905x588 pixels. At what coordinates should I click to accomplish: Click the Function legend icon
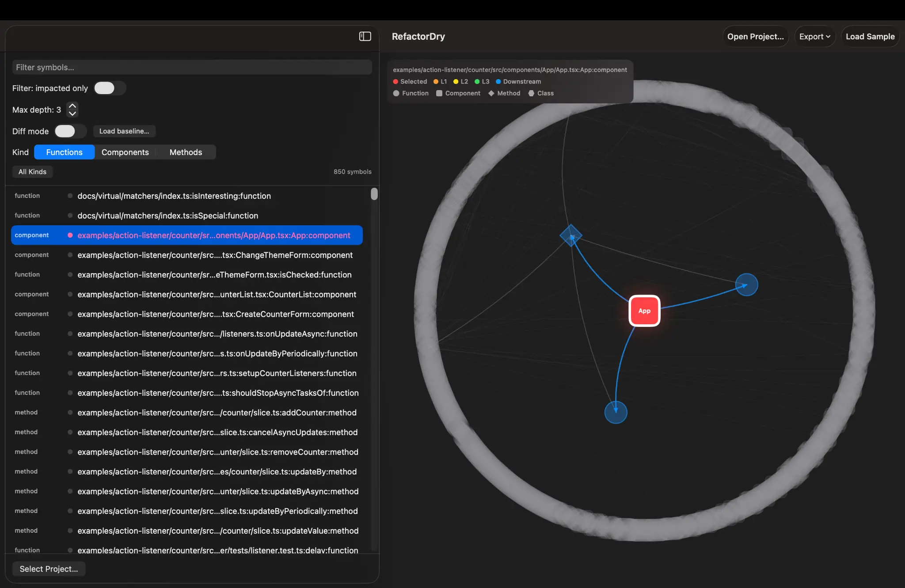pyautogui.click(x=395, y=93)
